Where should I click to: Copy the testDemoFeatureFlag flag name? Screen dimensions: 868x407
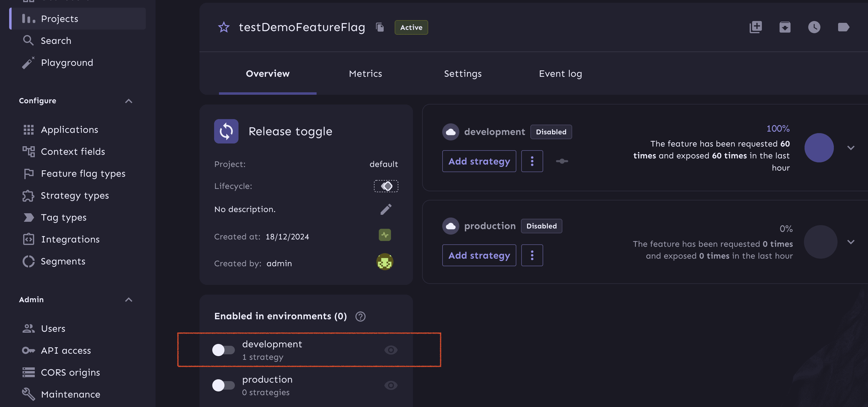click(x=380, y=27)
